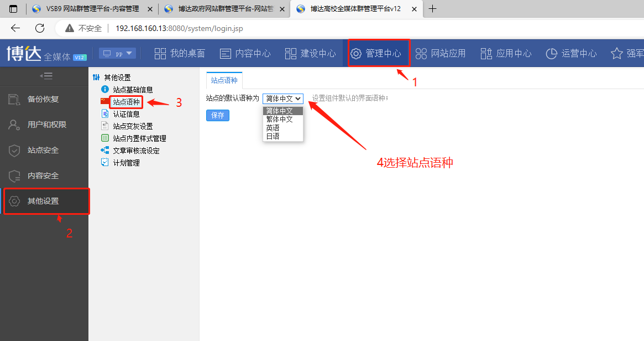Select 站点语种 in the tree

tap(126, 102)
